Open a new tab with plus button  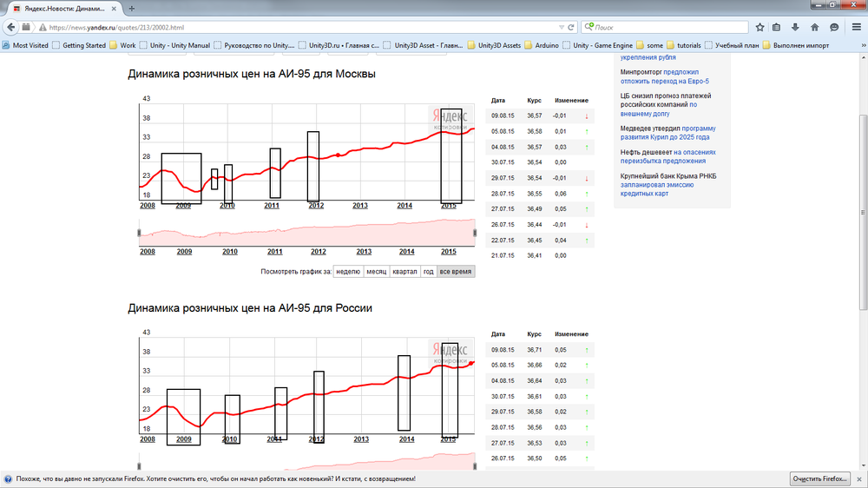point(132,8)
